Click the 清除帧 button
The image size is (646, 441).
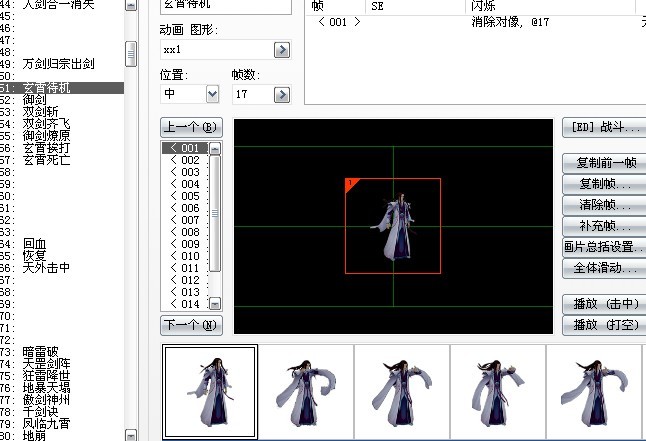pos(604,205)
